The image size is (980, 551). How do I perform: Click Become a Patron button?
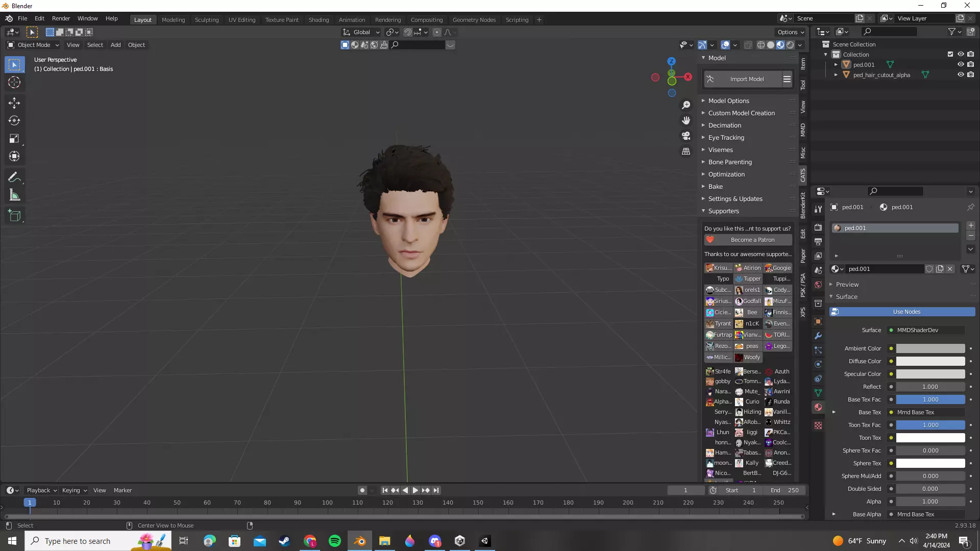(x=752, y=240)
